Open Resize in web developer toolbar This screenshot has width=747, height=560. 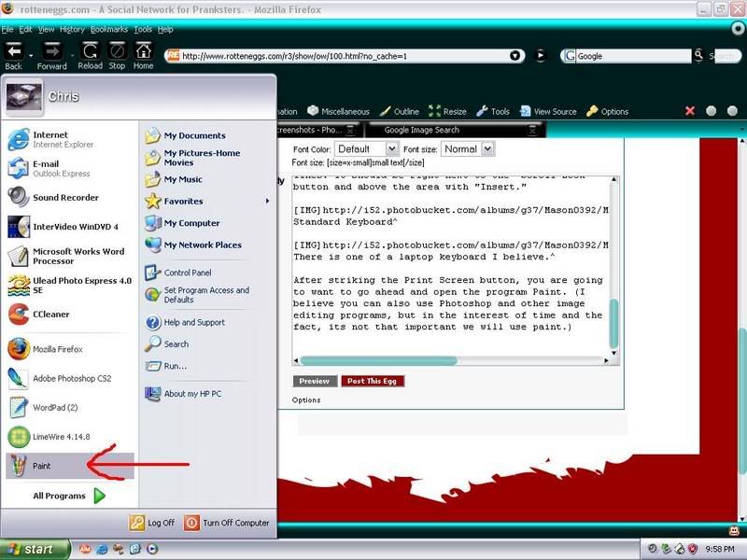[447, 111]
